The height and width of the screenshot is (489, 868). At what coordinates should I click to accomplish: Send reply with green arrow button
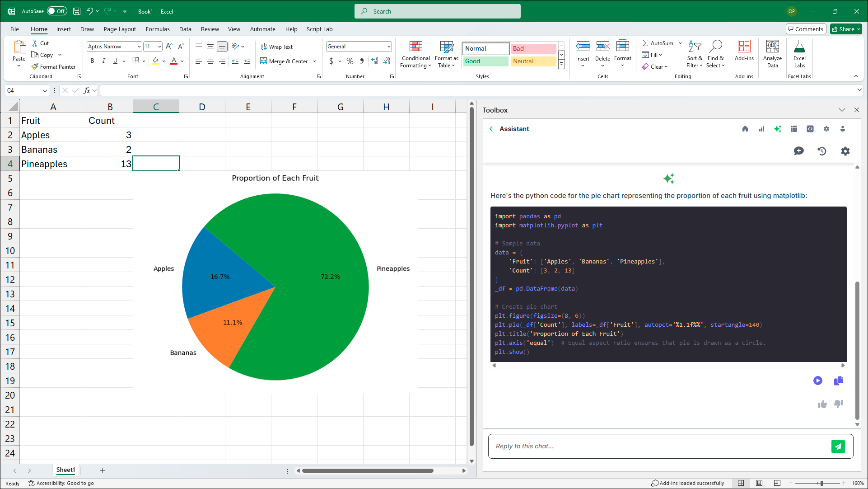[838, 446]
